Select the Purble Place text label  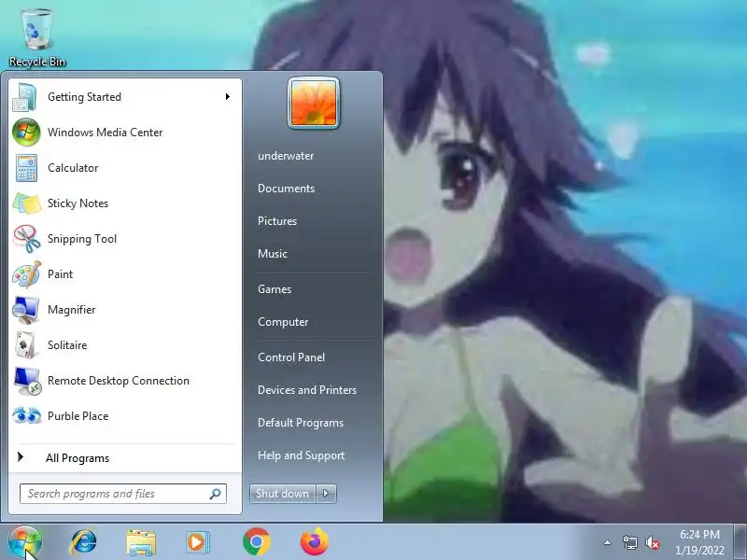click(x=78, y=416)
